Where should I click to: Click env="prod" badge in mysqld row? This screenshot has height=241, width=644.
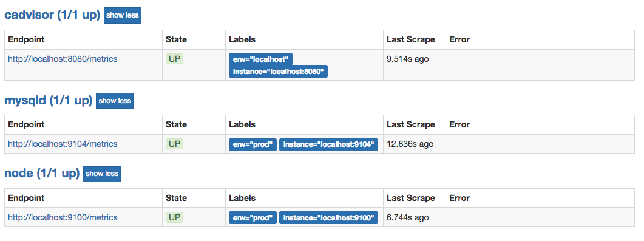[x=253, y=144]
